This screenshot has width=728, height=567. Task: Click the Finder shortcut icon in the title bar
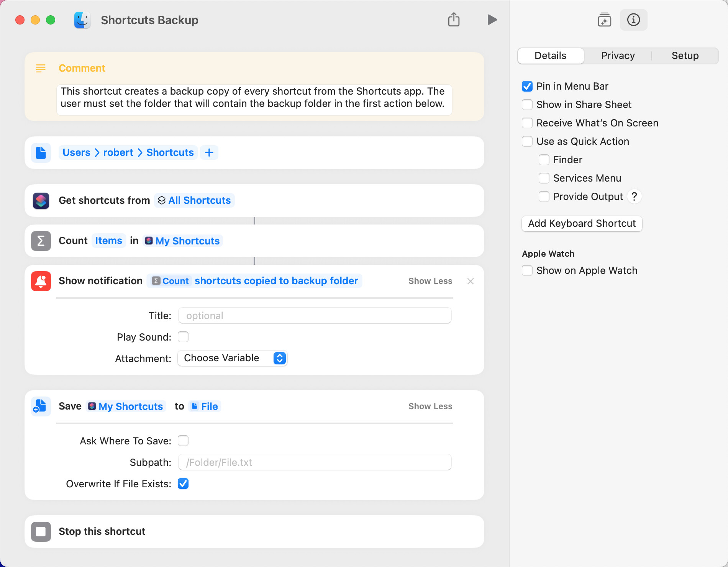click(x=82, y=20)
